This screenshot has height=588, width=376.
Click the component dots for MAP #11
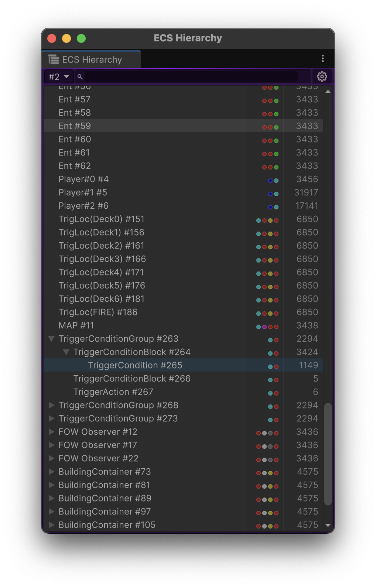pos(267,327)
